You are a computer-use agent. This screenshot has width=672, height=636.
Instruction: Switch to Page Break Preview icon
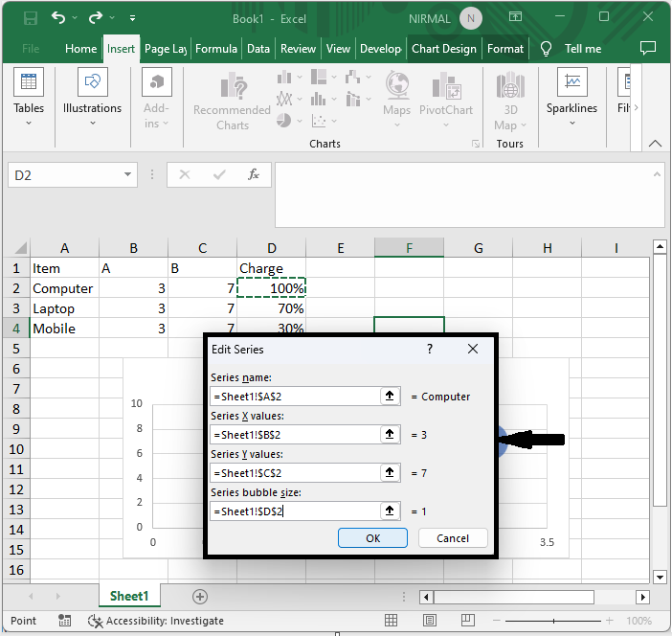click(x=468, y=620)
